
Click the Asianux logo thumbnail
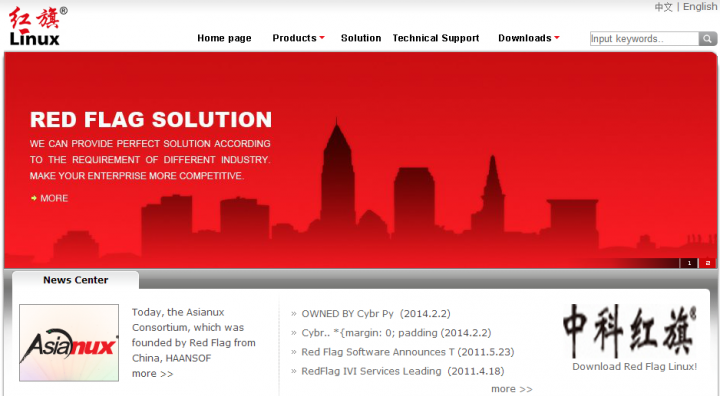69,343
